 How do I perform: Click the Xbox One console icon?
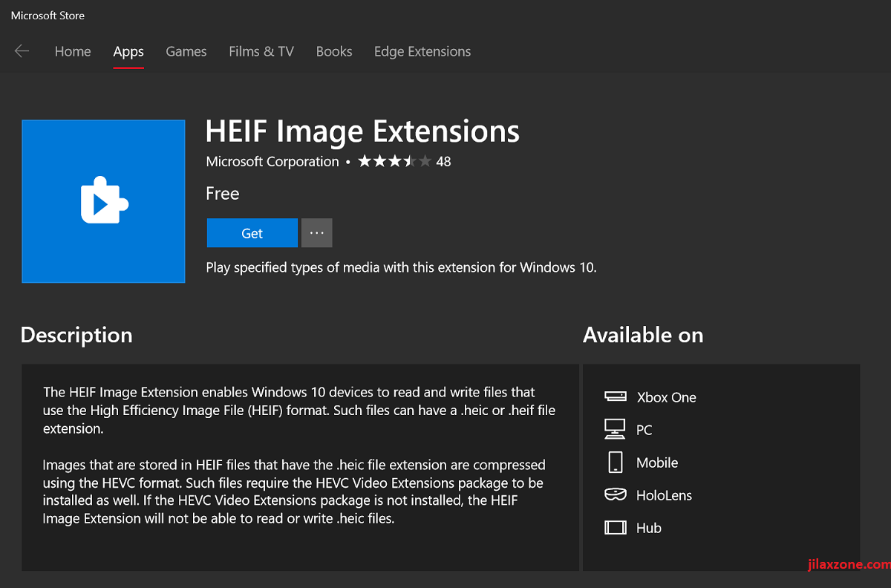click(x=616, y=397)
